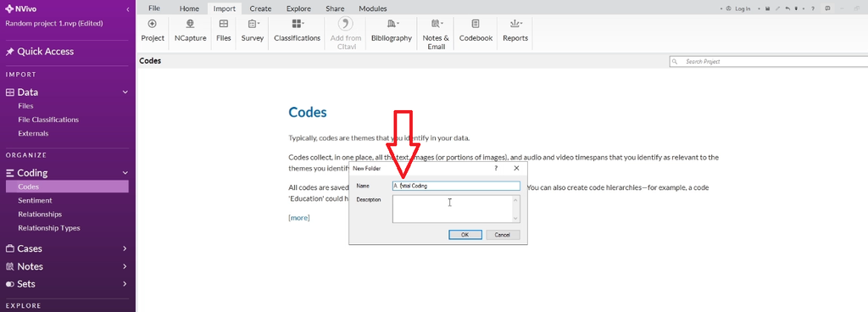Collapse the NVivo navigation panel chevron
The width and height of the screenshot is (868, 312).
tap(128, 9)
